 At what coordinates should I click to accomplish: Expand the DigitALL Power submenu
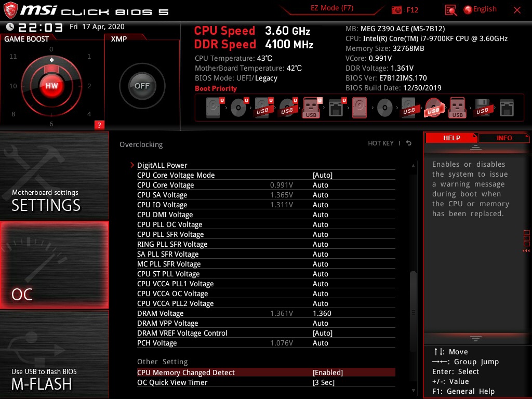pyautogui.click(x=266, y=165)
